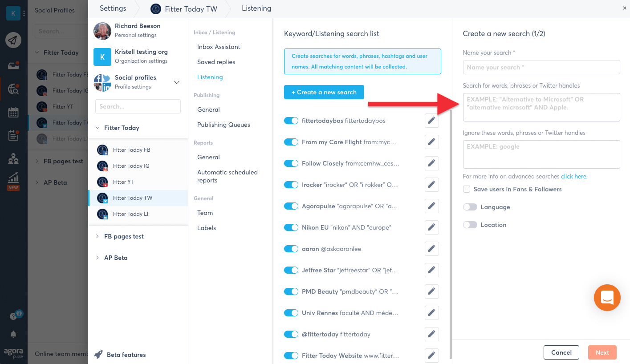The width and height of the screenshot is (630, 364).
Task: Open the orange chat support bubble
Action: point(607,298)
